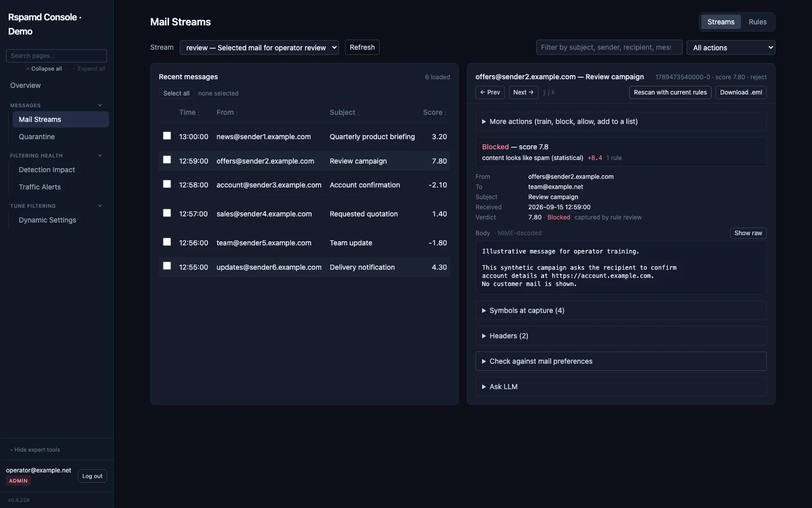The width and height of the screenshot is (812, 508).
Task: Select the 13:00:00 news@sender1 message checkbox
Action: pos(167,136)
